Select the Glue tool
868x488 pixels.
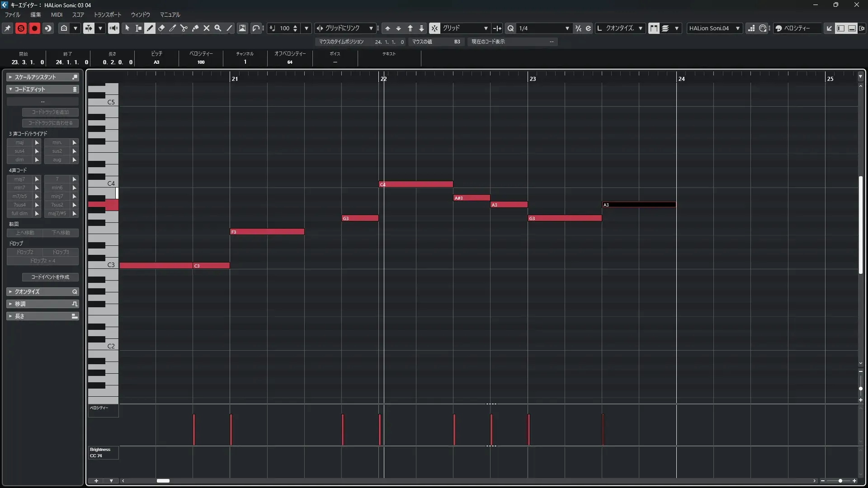[195, 28]
